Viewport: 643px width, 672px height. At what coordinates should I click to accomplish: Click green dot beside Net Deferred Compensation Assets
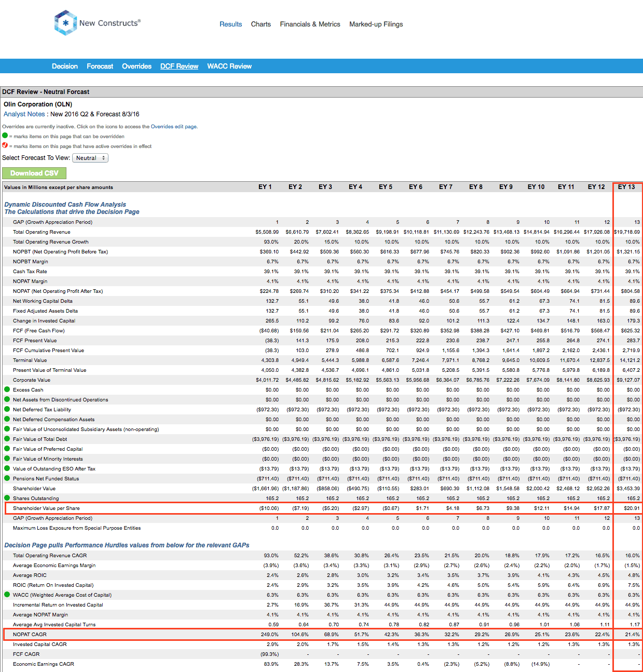(x=7, y=419)
